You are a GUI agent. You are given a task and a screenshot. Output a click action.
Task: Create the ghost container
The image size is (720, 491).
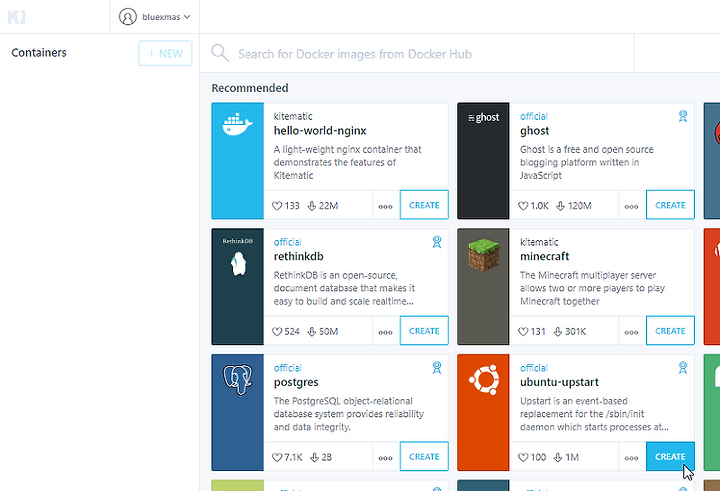tap(670, 205)
